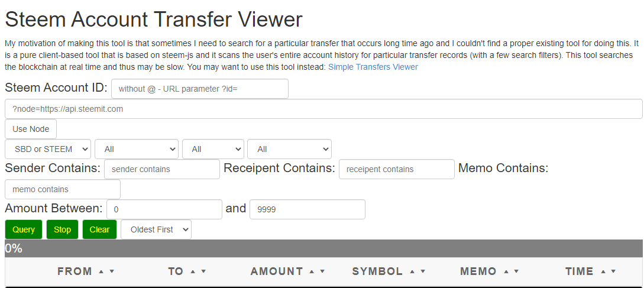644x288 pixels.
Task: Click the green Stop button
Action: pos(62,229)
